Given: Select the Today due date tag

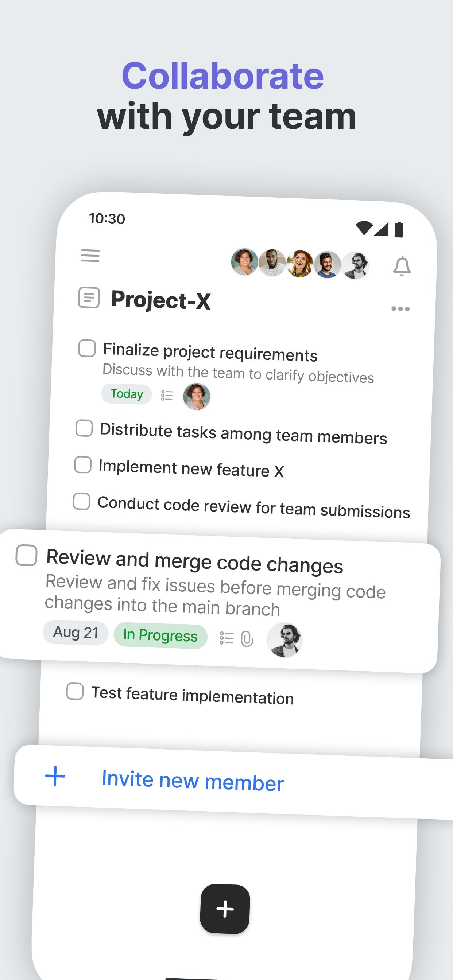Looking at the screenshot, I should [127, 394].
